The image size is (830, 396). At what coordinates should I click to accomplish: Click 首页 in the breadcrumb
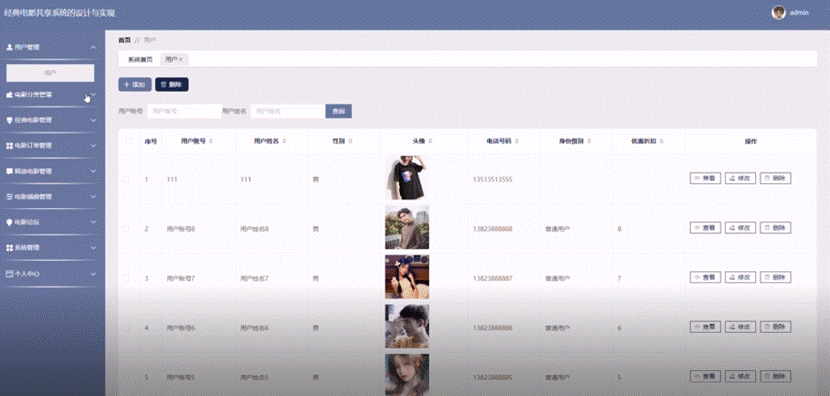[124, 40]
